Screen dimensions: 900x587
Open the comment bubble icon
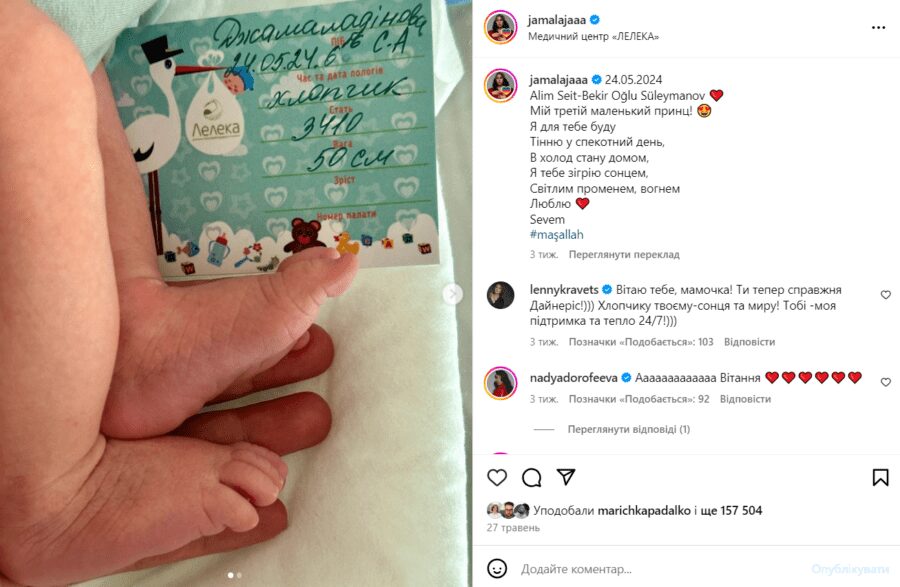click(532, 477)
